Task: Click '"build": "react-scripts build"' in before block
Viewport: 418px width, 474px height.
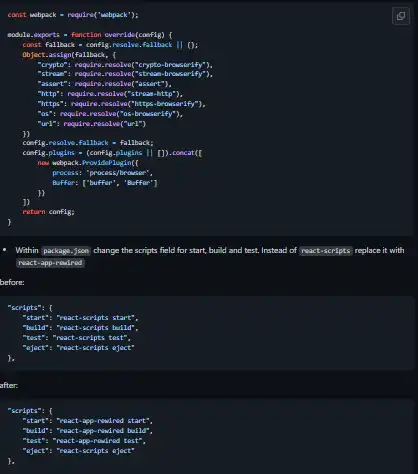Action: 80,328
